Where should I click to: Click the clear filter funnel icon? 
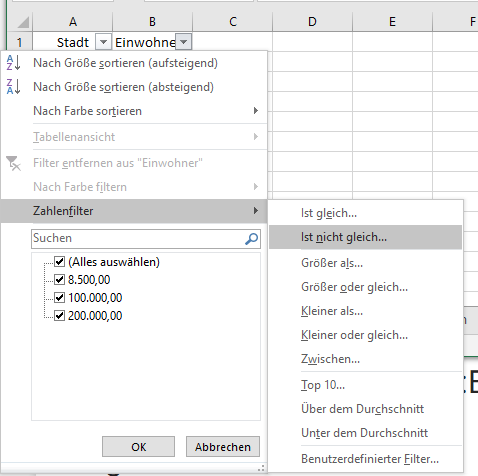14,163
